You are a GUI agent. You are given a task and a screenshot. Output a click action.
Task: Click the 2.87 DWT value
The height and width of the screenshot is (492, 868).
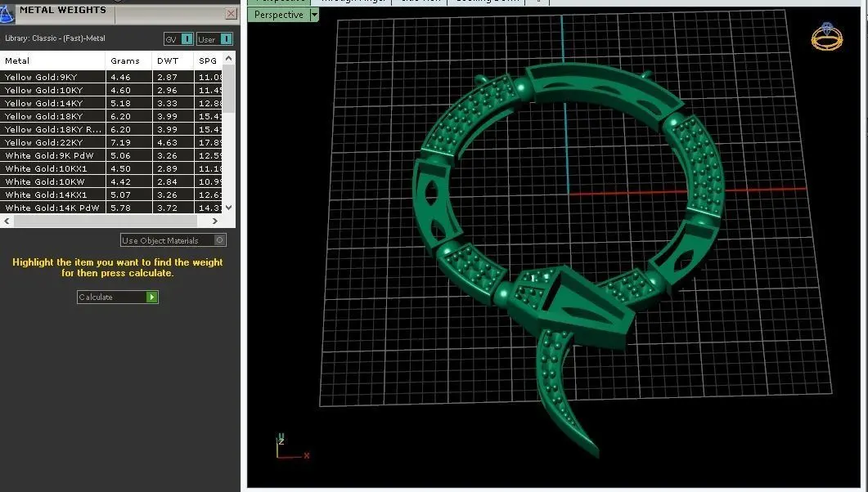[167, 78]
